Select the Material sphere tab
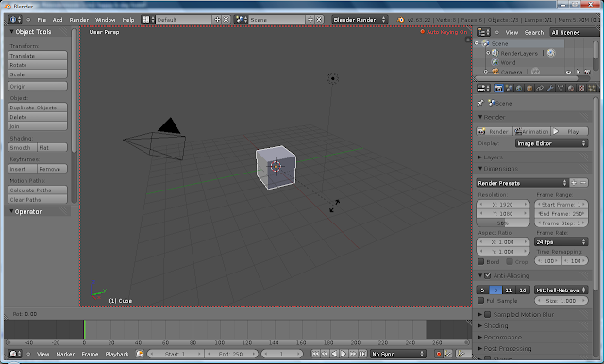 pyautogui.click(x=571, y=89)
